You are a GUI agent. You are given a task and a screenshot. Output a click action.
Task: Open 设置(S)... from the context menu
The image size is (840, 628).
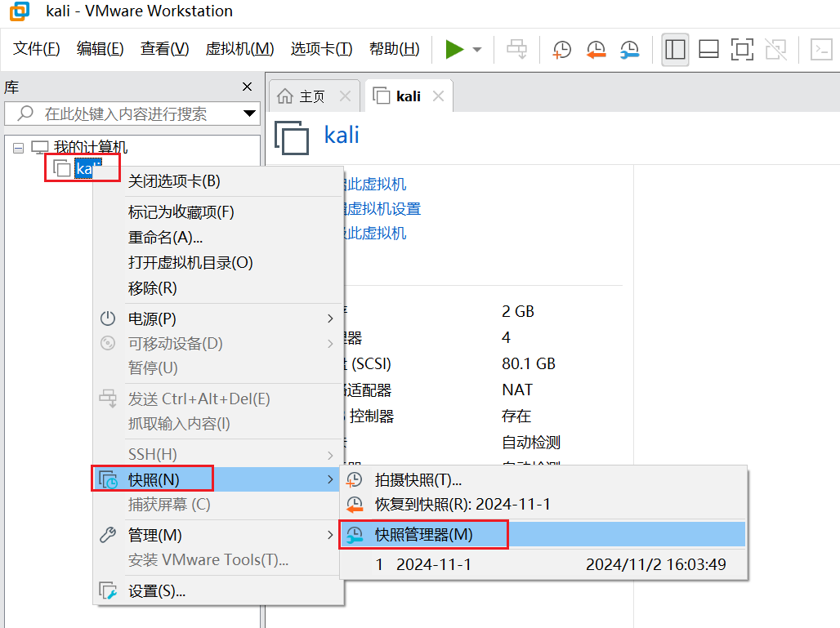[218, 591]
